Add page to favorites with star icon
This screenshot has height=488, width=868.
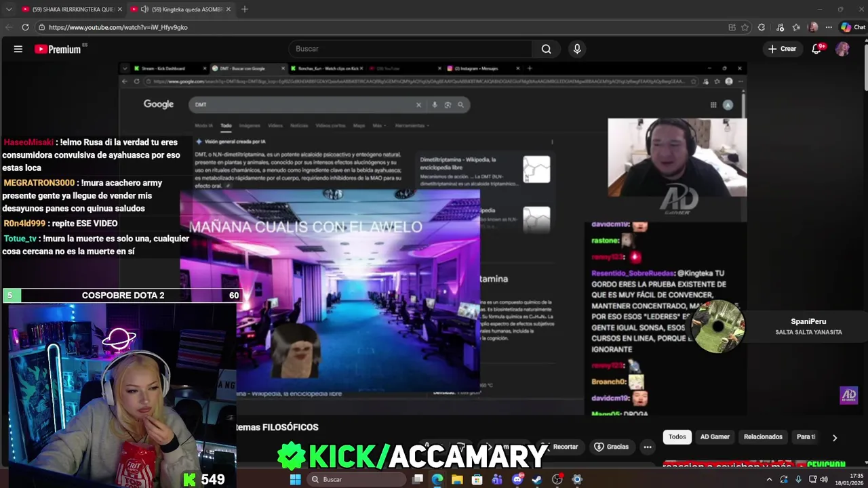coord(745,27)
